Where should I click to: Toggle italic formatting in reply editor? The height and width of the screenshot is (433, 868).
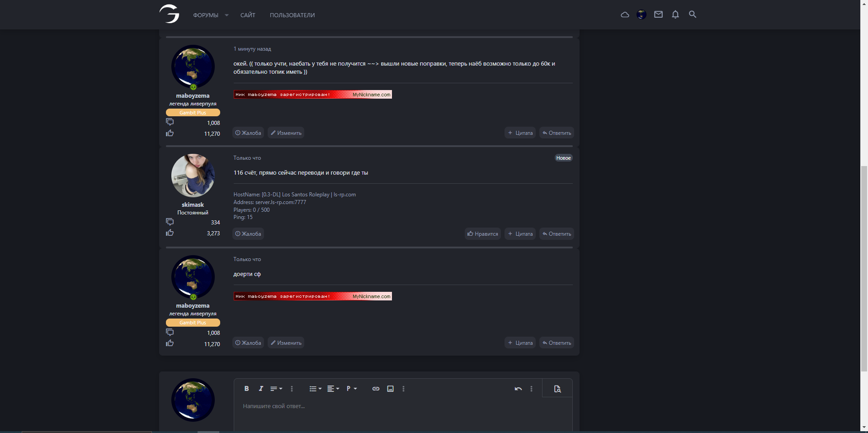(x=261, y=389)
